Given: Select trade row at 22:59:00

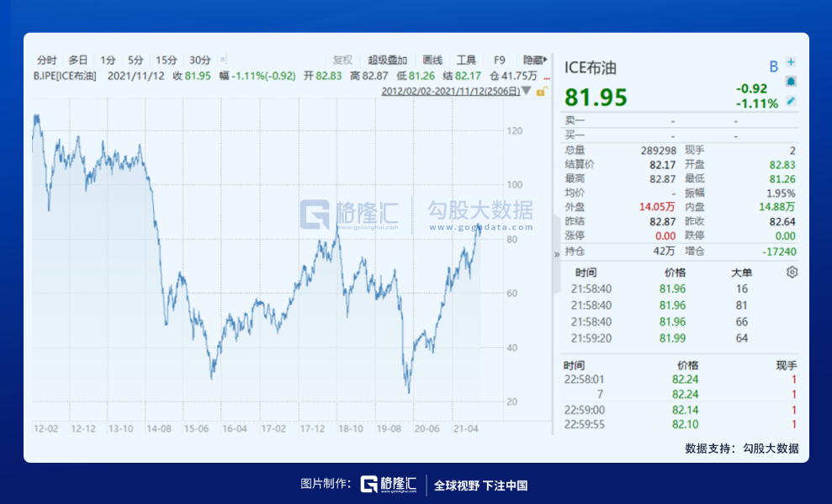Looking at the screenshot, I should pos(679,410).
